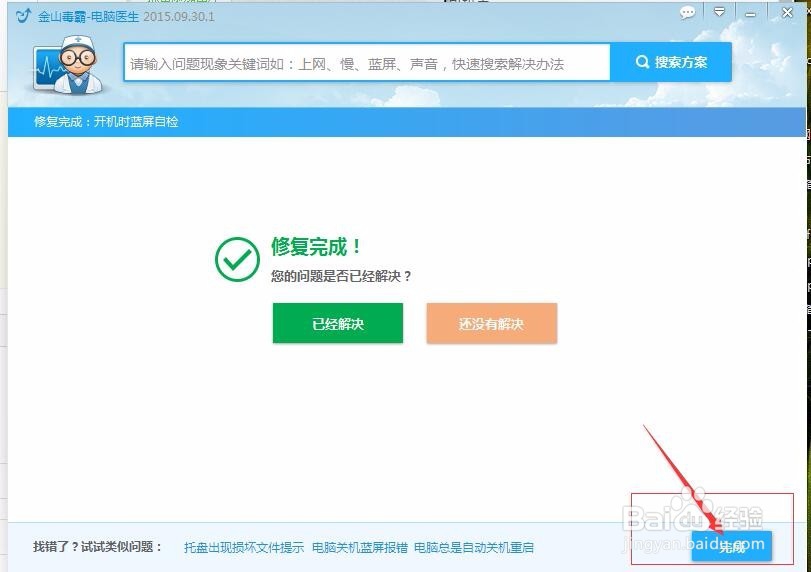
Task: Click the 修复完成：开机时蓝屏自检 status text
Action: [x=106, y=122]
